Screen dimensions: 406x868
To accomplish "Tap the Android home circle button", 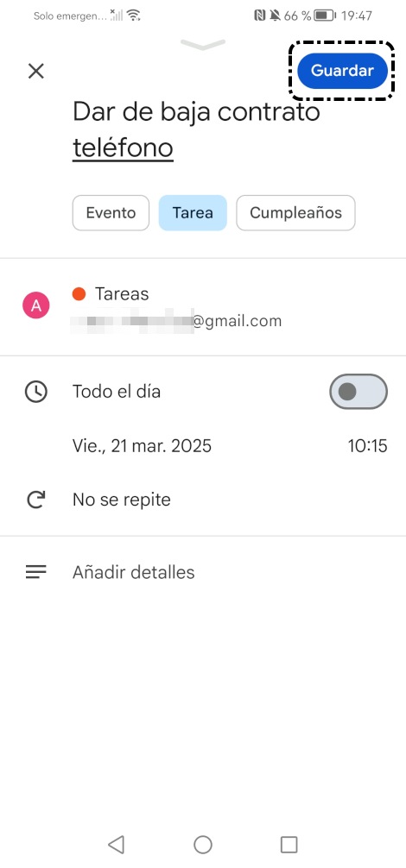I will [203, 844].
